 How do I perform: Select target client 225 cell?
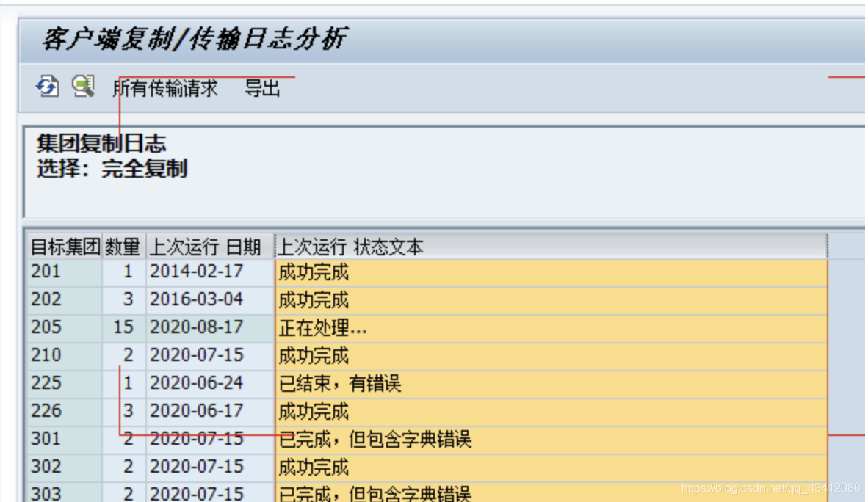click(65, 384)
